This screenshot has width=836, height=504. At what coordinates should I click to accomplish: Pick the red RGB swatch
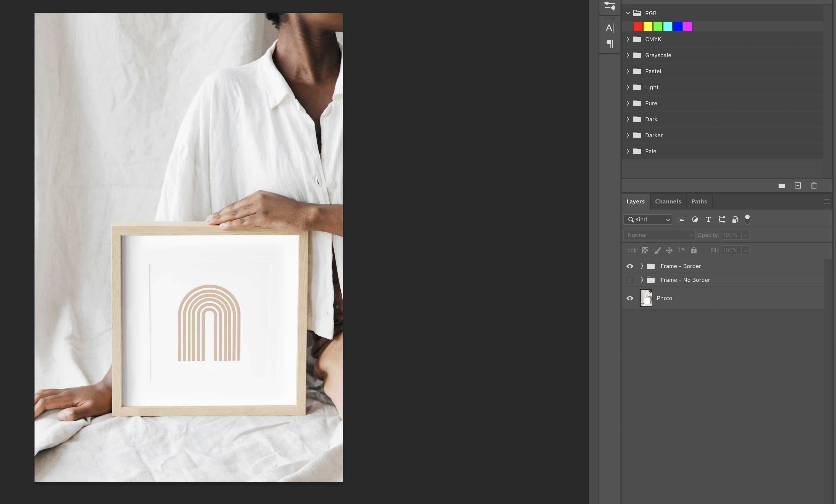coord(638,26)
